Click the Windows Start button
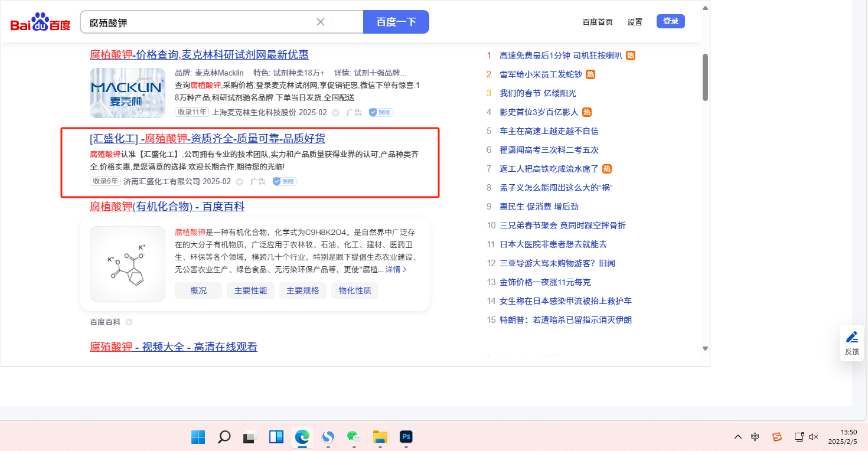Viewport: 868px width, 451px height. 198,437
